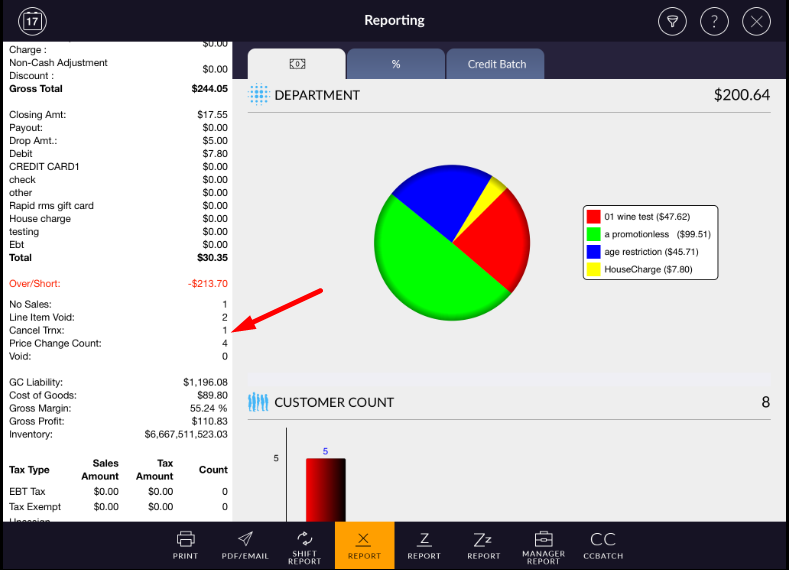Open the Z Report

[x=424, y=545]
